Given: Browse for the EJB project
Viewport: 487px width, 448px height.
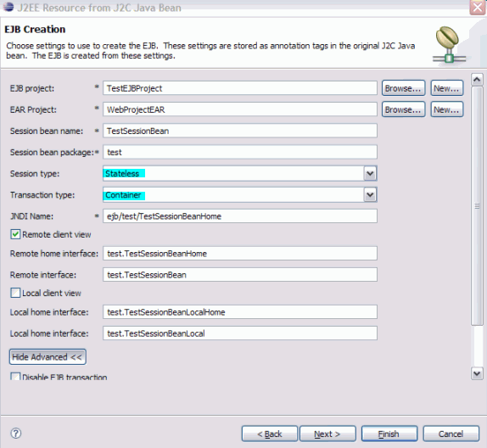Looking at the screenshot, I should coord(403,88).
